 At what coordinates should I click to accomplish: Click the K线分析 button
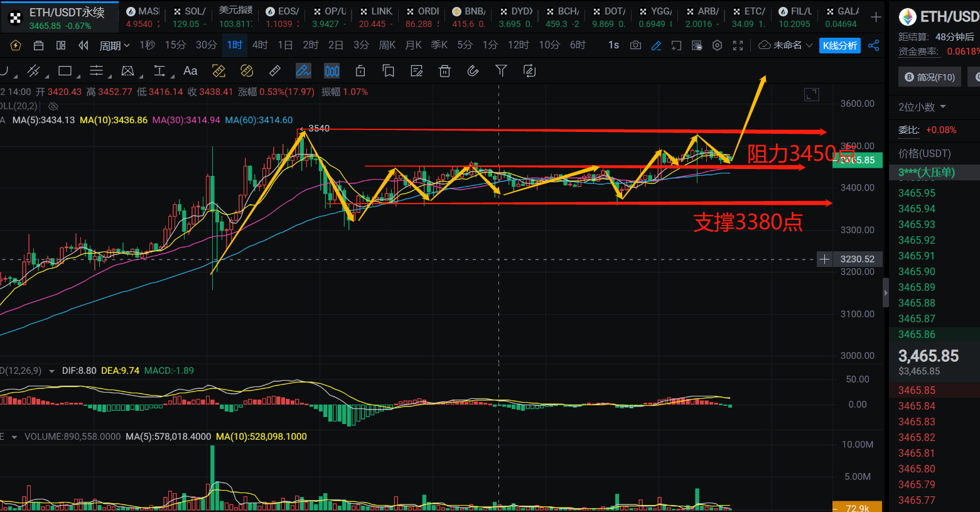pos(840,45)
